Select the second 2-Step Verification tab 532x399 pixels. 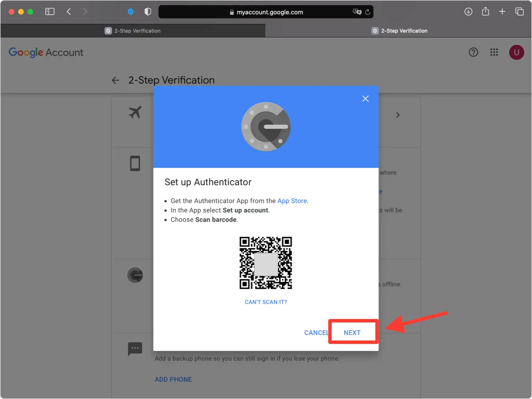tap(399, 31)
